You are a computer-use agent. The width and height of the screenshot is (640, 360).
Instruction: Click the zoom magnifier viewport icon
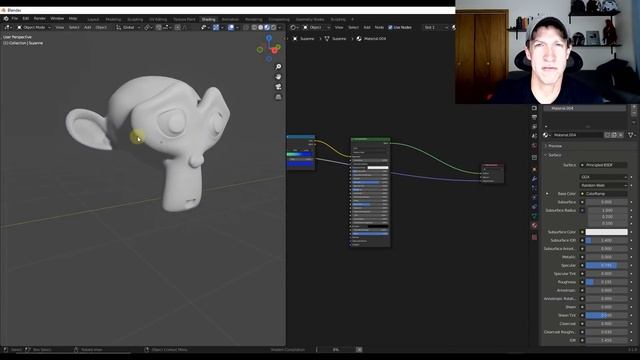click(278, 67)
